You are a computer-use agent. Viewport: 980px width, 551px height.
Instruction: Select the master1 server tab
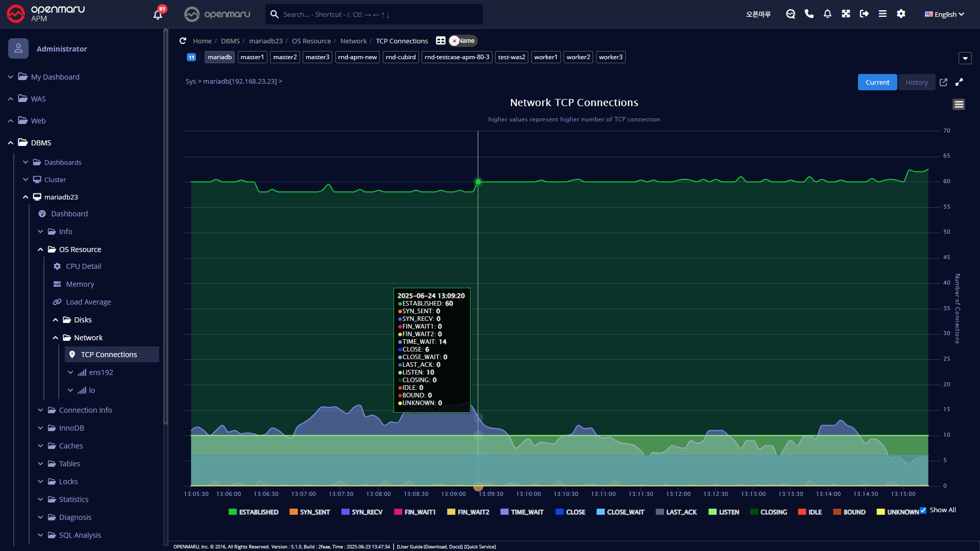coord(252,57)
